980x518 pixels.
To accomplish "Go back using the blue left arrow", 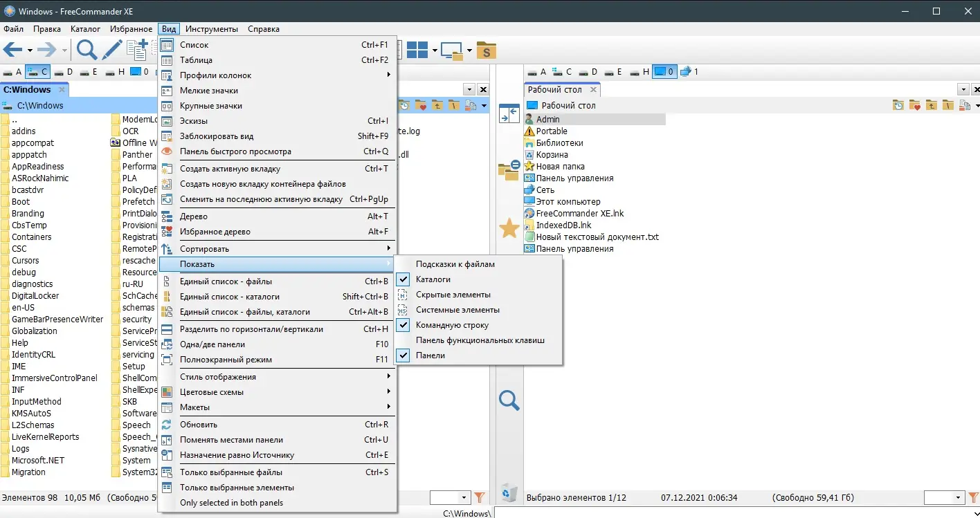I will pyautogui.click(x=13, y=50).
